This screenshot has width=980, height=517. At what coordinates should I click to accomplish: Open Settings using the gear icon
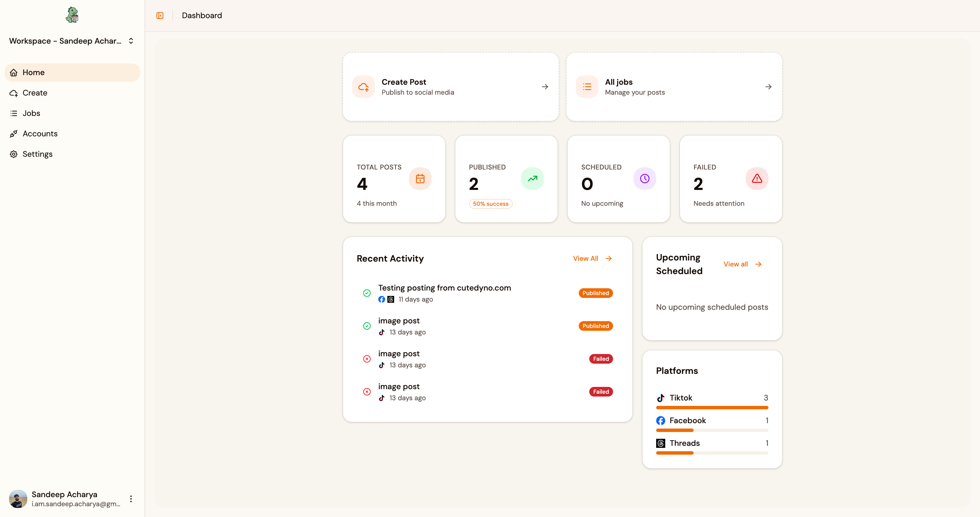point(14,154)
